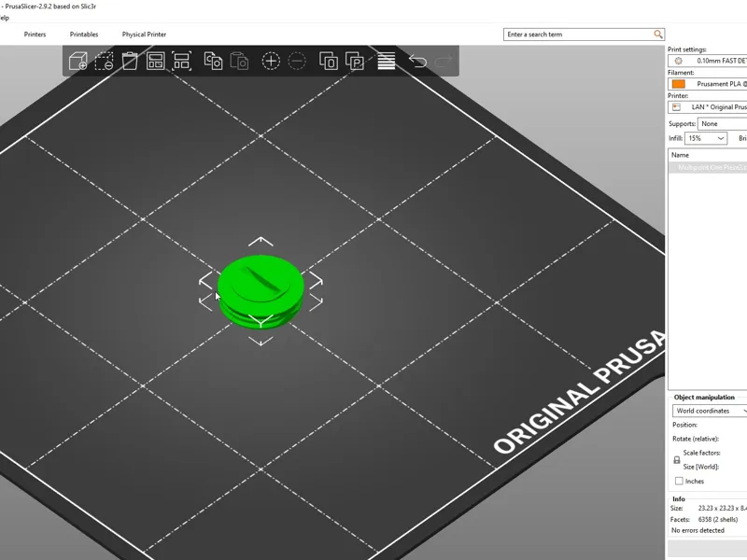The width and height of the screenshot is (747, 560).
Task: Enable the Inches checkbox
Action: pos(679,481)
